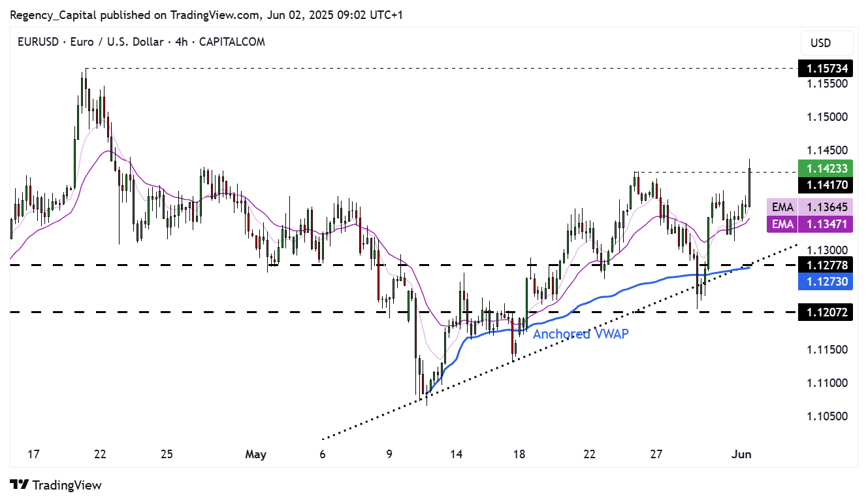Click the 1.14500 price axis tick
This screenshot has width=868, height=502.
pyautogui.click(x=827, y=150)
